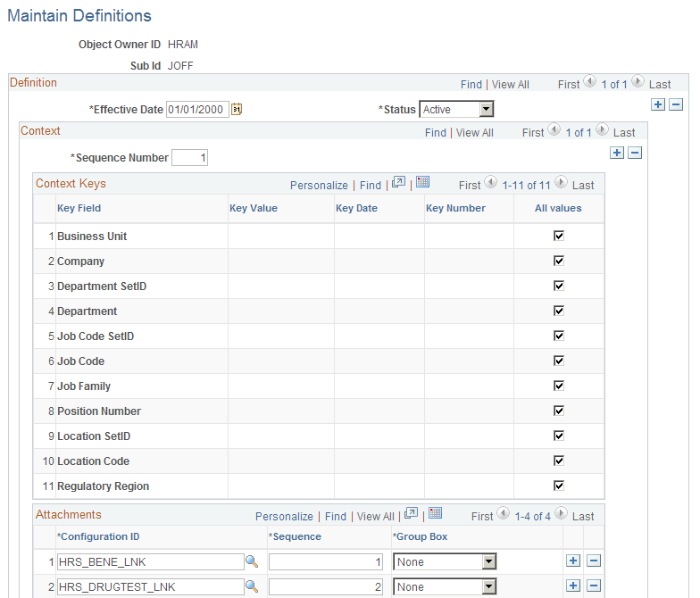This screenshot has width=700, height=598.
Task: Show previous row in Context navigation
Action: coord(554,130)
